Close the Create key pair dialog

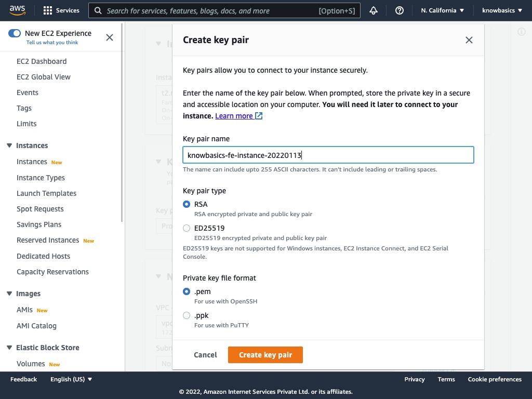[469, 40]
